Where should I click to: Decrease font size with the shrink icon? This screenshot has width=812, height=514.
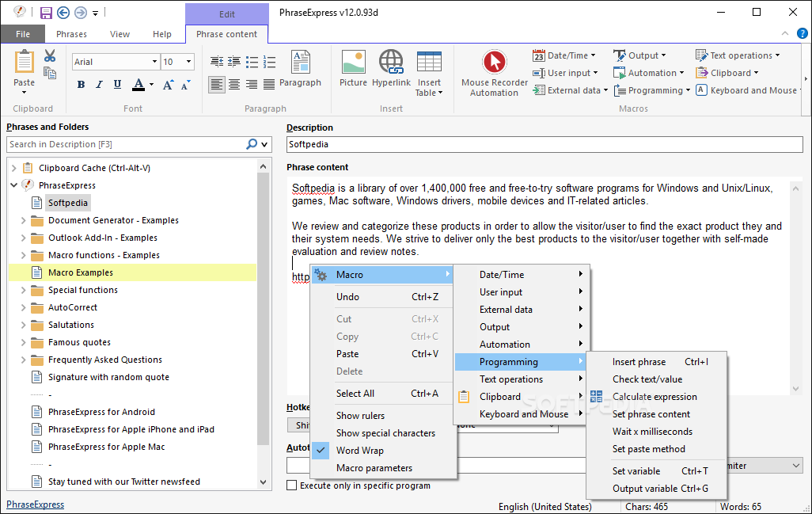(185, 85)
